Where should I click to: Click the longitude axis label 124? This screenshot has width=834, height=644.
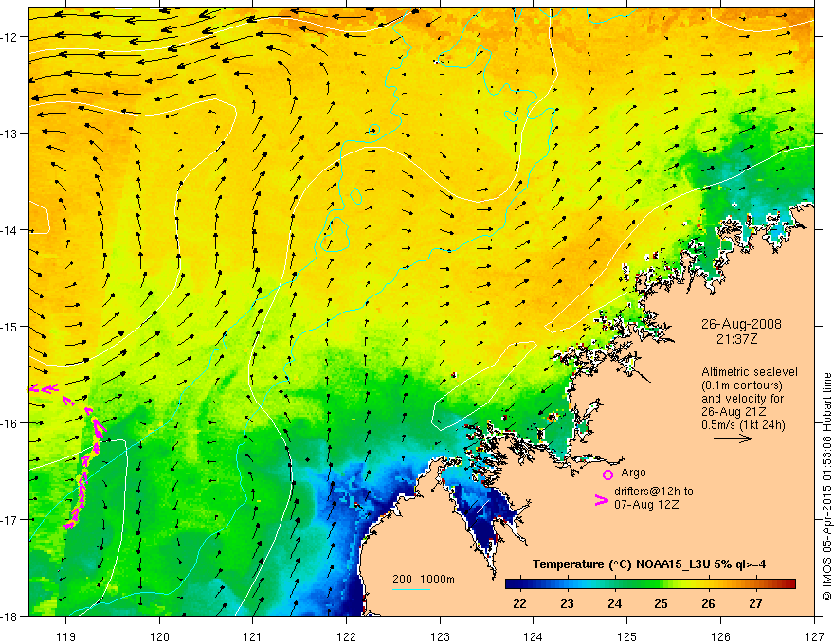pyautogui.click(x=534, y=636)
